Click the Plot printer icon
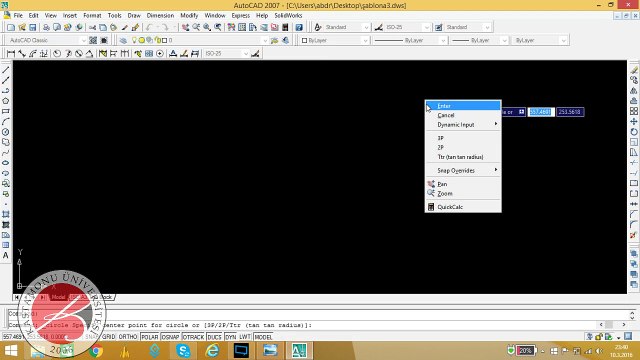The width and height of the screenshot is (640, 360). click(x=46, y=27)
